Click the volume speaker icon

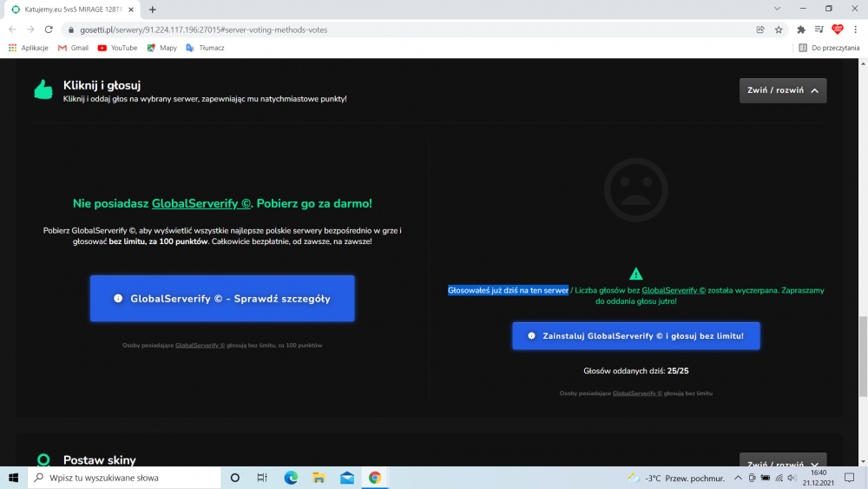pos(792,478)
